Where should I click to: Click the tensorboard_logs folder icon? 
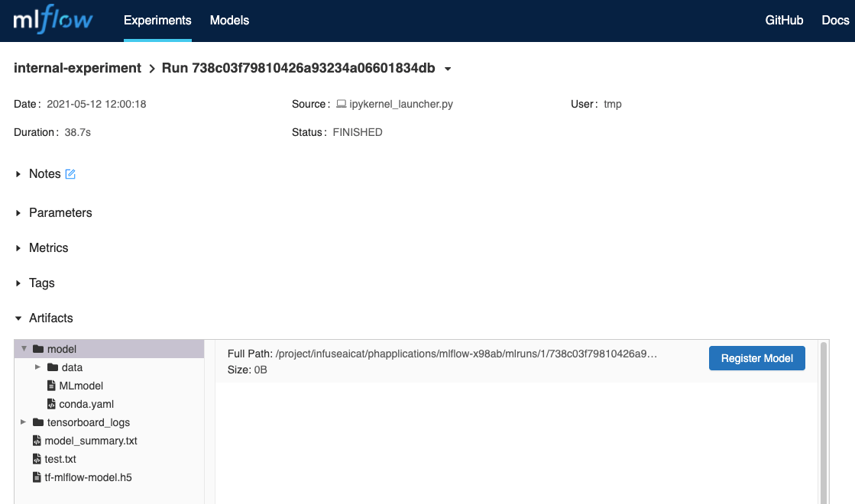(38, 422)
